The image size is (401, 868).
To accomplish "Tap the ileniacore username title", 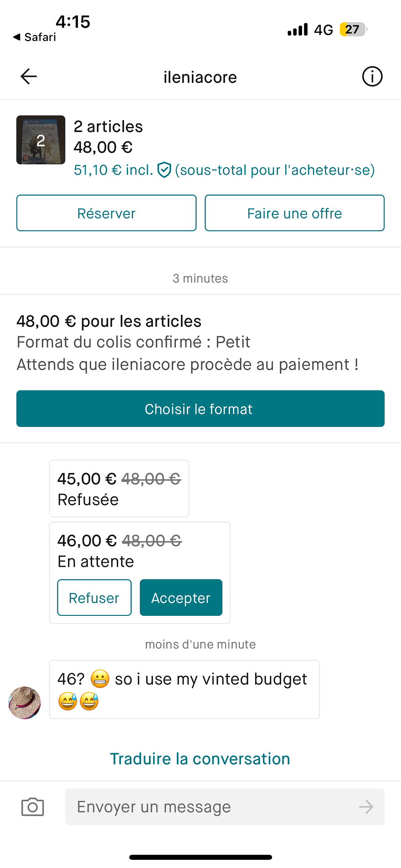I will pyautogui.click(x=200, y=77).
